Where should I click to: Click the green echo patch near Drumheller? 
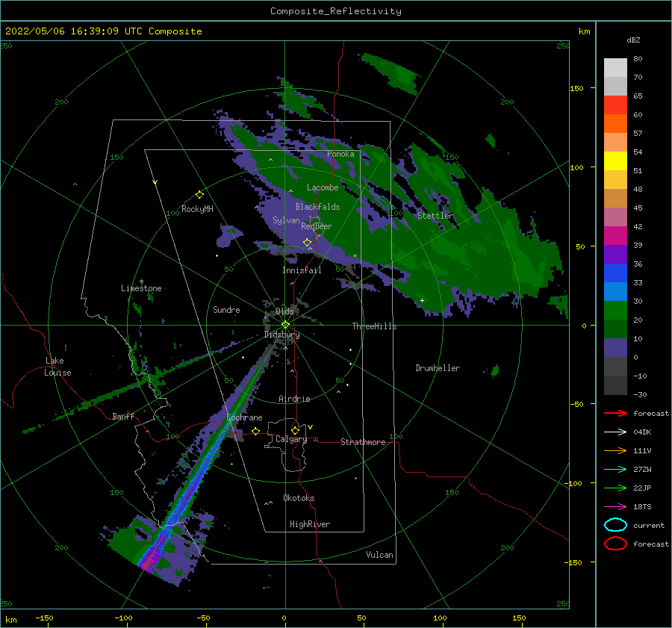494,371
